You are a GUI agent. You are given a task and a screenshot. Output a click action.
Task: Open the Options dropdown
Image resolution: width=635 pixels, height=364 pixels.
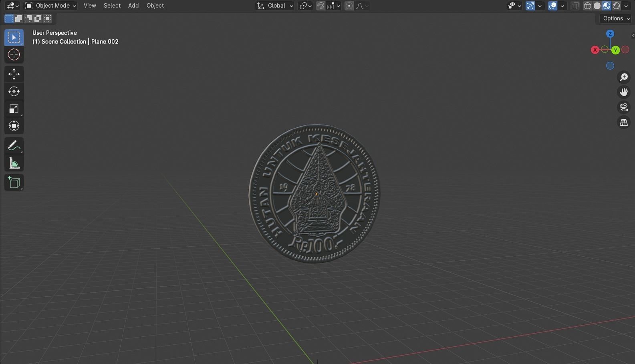616,18
